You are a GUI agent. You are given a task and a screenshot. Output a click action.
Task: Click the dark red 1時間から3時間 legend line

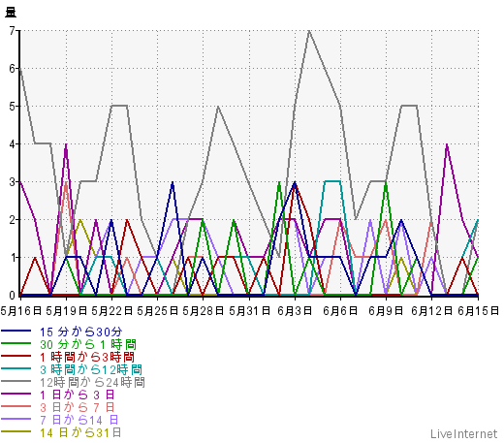tap(16, 356)
